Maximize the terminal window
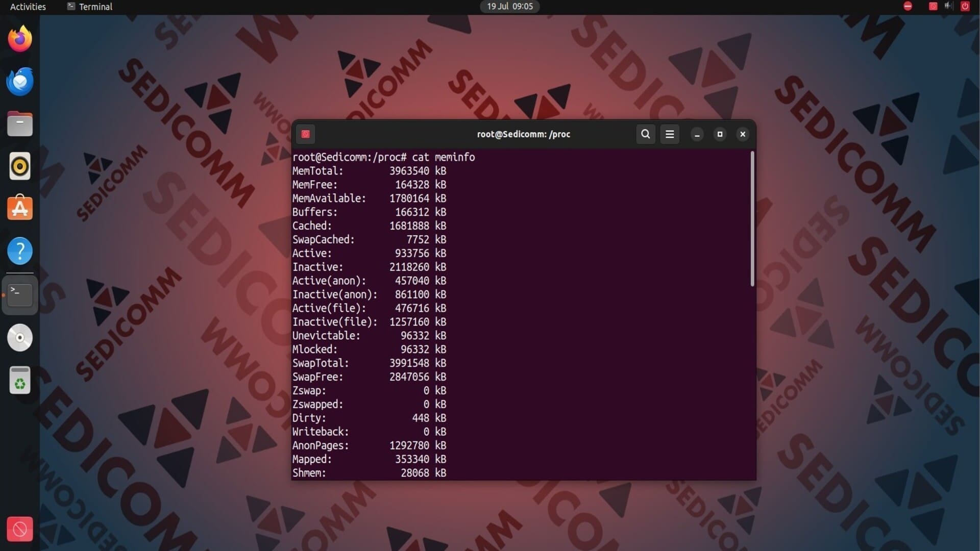Image resolution: width=980 pixels, height=551 pixels. point(720,134)
